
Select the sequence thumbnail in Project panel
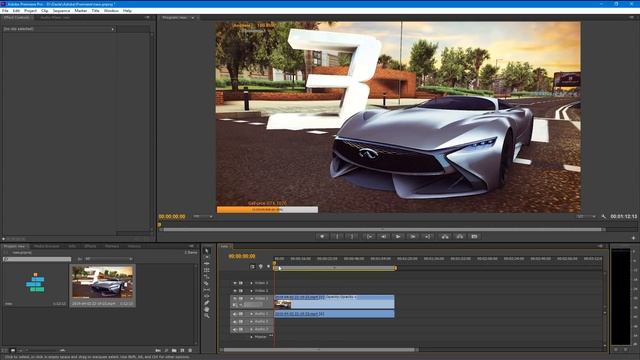point(35,282)
